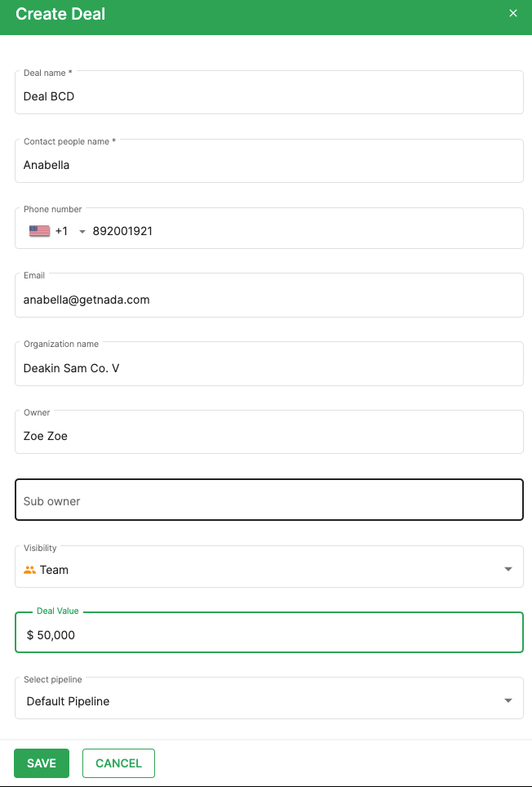Click the +1 country code text
The height and width of the screenshot is (787, 532).
pyautogui.click(x=62, y=231)
